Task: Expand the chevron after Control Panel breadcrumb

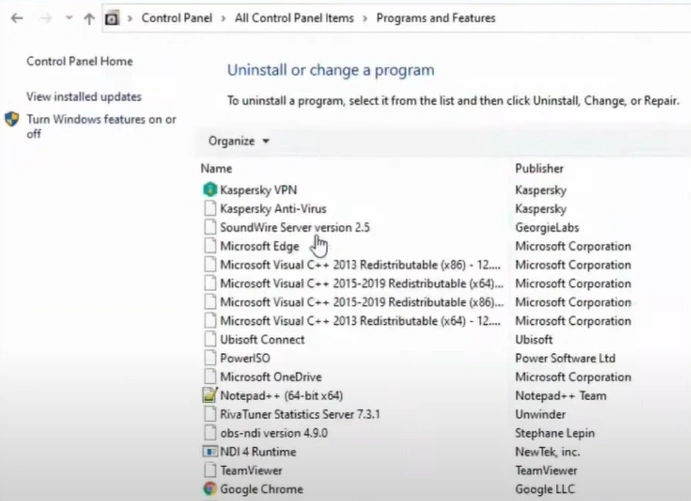Action: click(223, 19)
